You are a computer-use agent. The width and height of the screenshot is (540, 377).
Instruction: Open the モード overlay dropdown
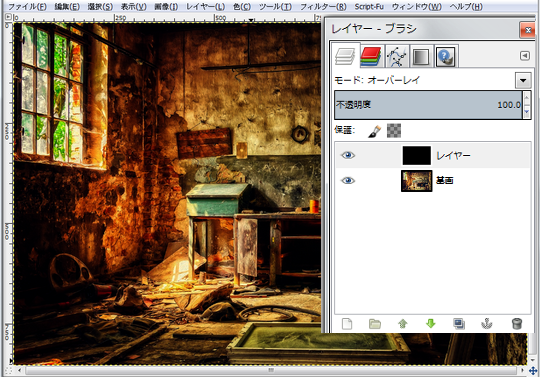click(x=523, y=81)
